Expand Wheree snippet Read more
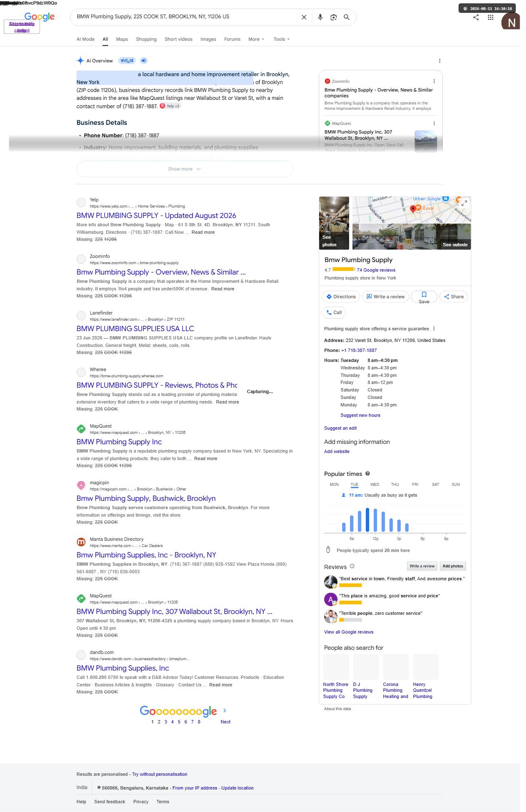This screenshot has width=526, height=812. (227, 402)
